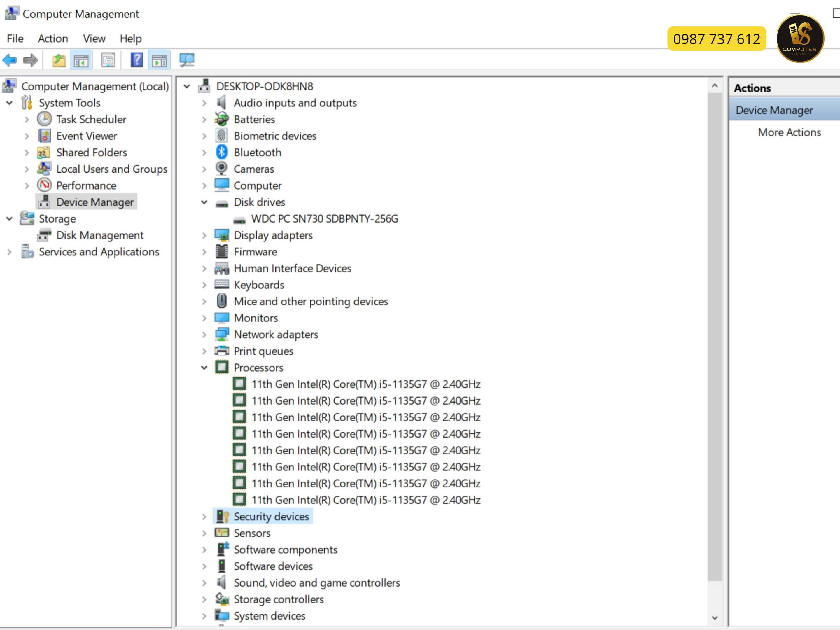Collapse the Storage node in left tree
This screenshot has height=630, width=840.
[x=10, y=219]
